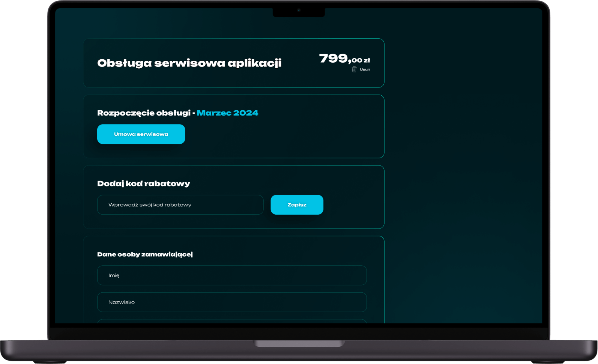Click the trash can icon beside Usuń
The width and height of the screenshot is (598, 364).
[354, 69]
